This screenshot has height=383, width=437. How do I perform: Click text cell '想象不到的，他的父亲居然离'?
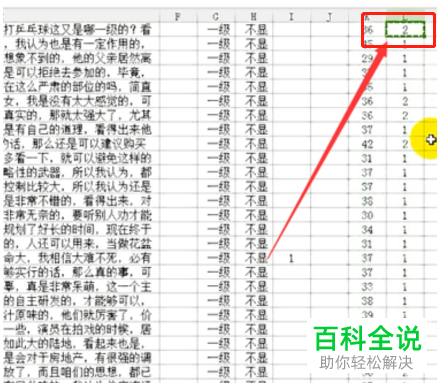77,58
